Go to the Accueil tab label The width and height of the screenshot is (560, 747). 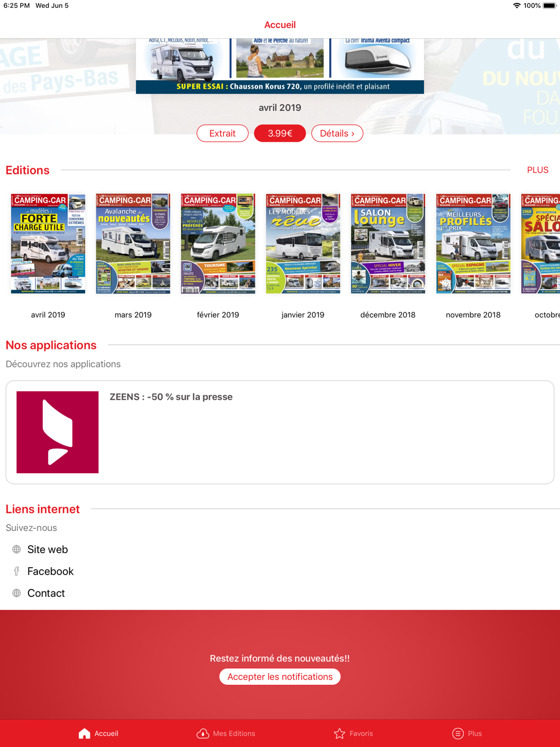(x=106, y=734)
